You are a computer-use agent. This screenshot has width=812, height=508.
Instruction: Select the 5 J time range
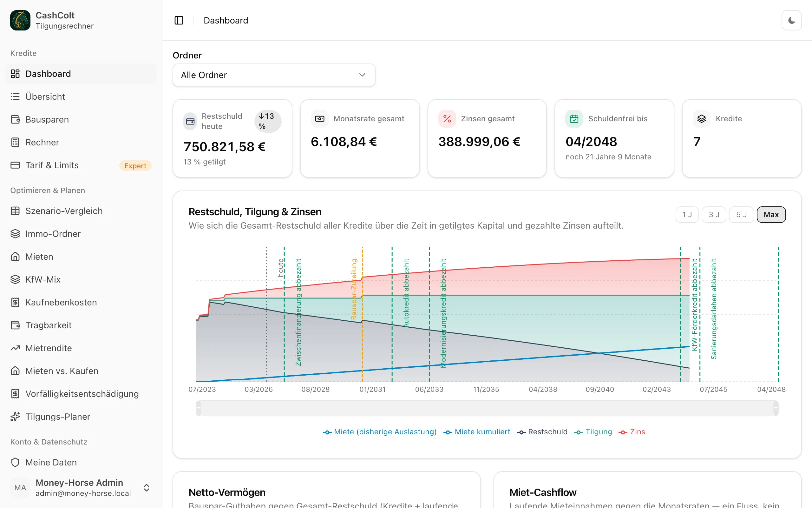pos(741,214)
